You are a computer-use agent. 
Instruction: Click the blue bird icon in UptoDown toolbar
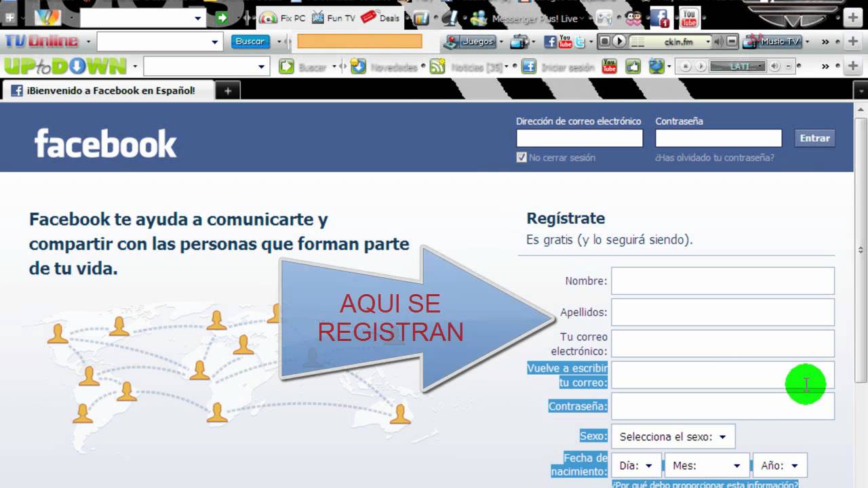[656, 66]
